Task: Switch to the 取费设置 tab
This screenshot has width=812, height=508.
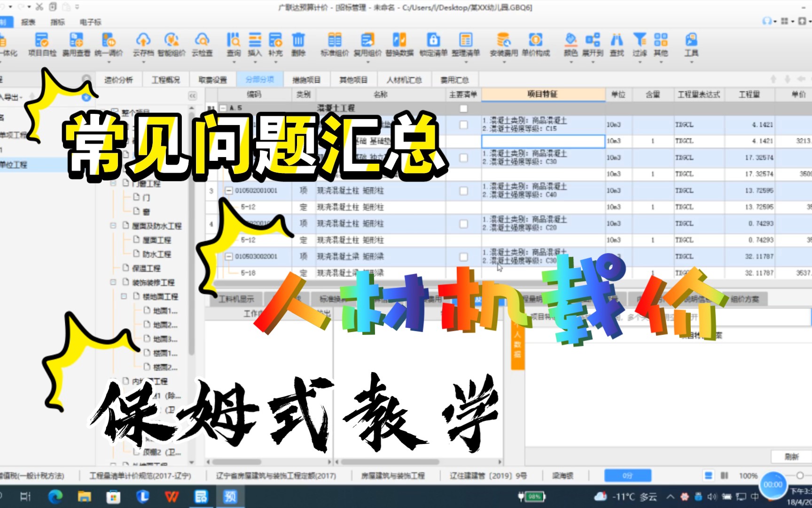Action: point(212,79)
